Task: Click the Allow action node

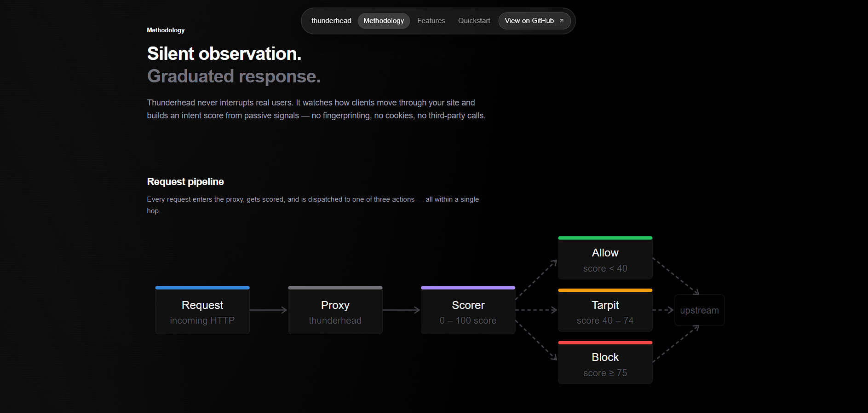Action: 605,258
